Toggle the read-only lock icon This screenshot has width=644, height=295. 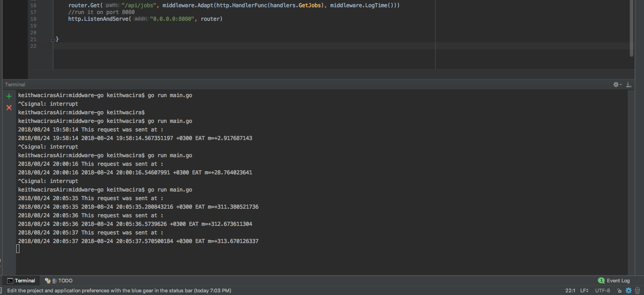tap(620, 290)
